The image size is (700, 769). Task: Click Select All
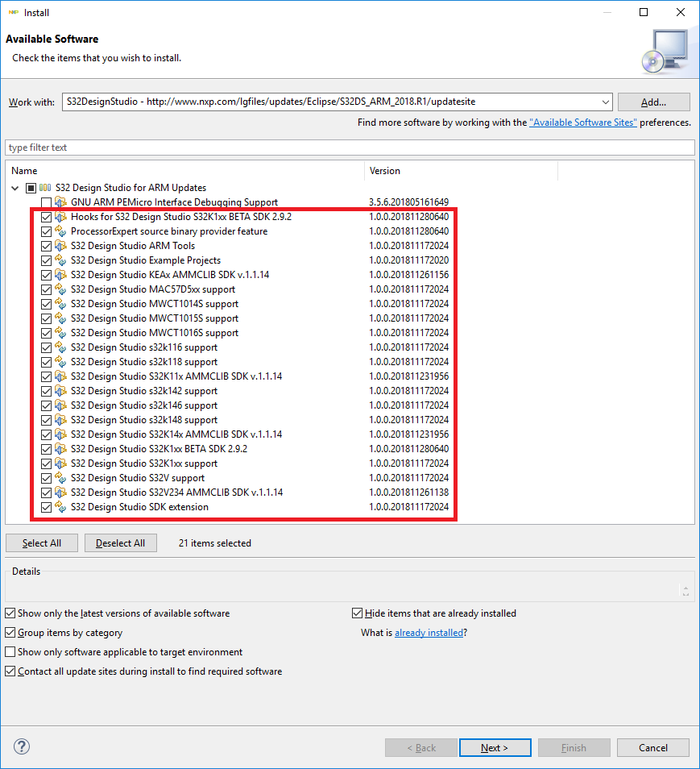(x=42, y=543)
